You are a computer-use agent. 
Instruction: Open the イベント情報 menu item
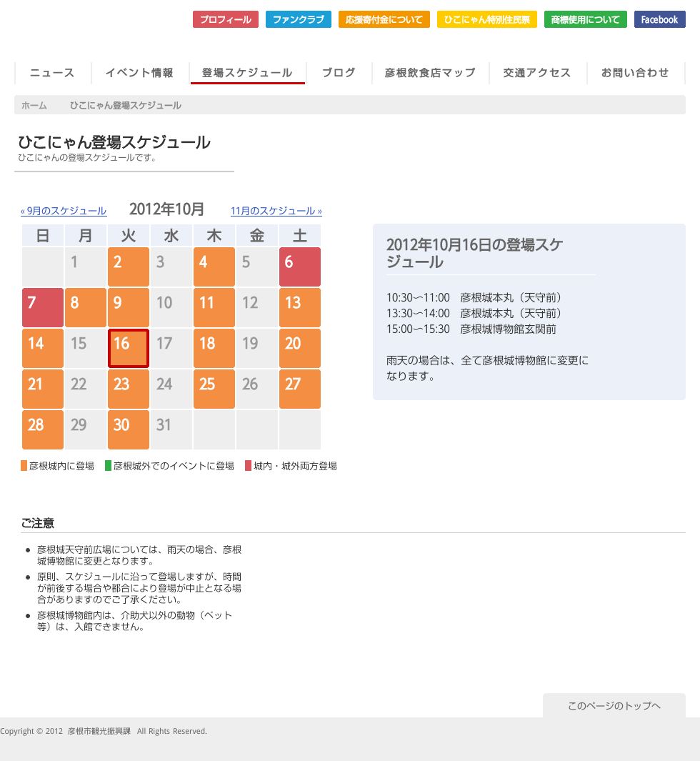[x=140, y=73]
